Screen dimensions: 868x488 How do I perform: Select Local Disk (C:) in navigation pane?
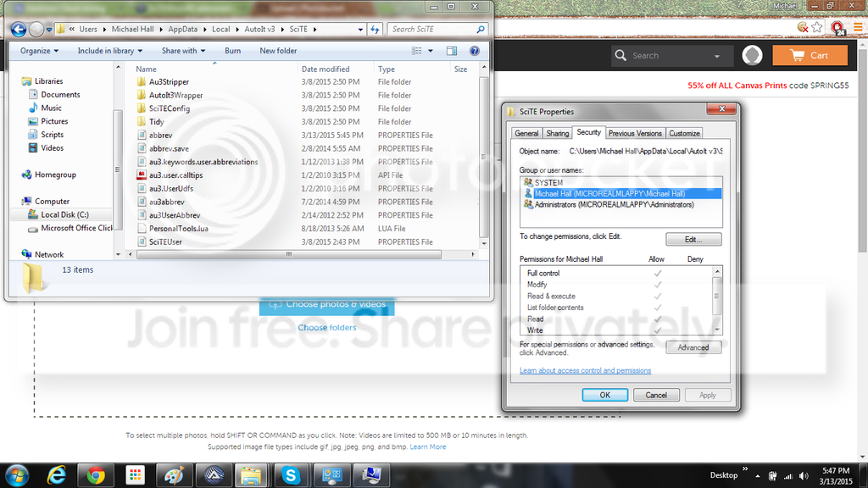coord(64,214)
